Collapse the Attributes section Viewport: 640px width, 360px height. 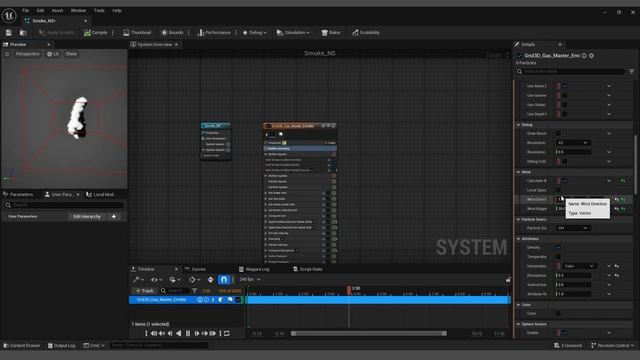(x=518, y=239)
